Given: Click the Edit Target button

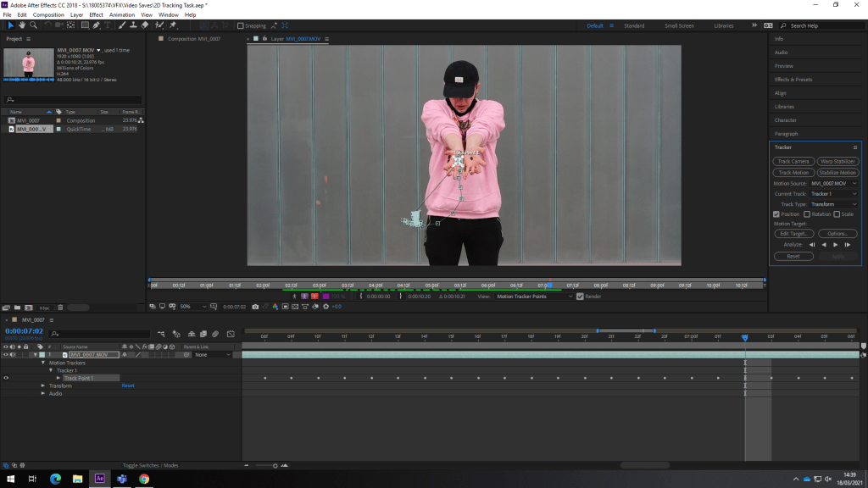Looking at the screenshot, I should coord(793,234).
